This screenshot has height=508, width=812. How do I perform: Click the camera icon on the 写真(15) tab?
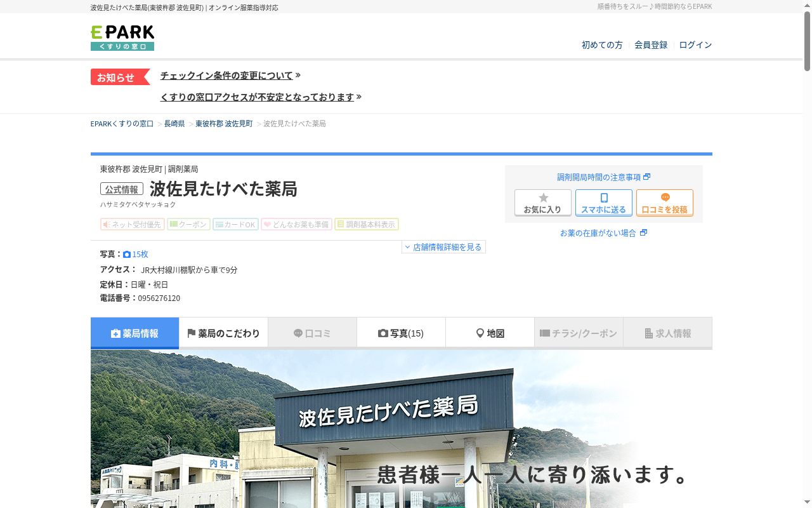point(383,333)
